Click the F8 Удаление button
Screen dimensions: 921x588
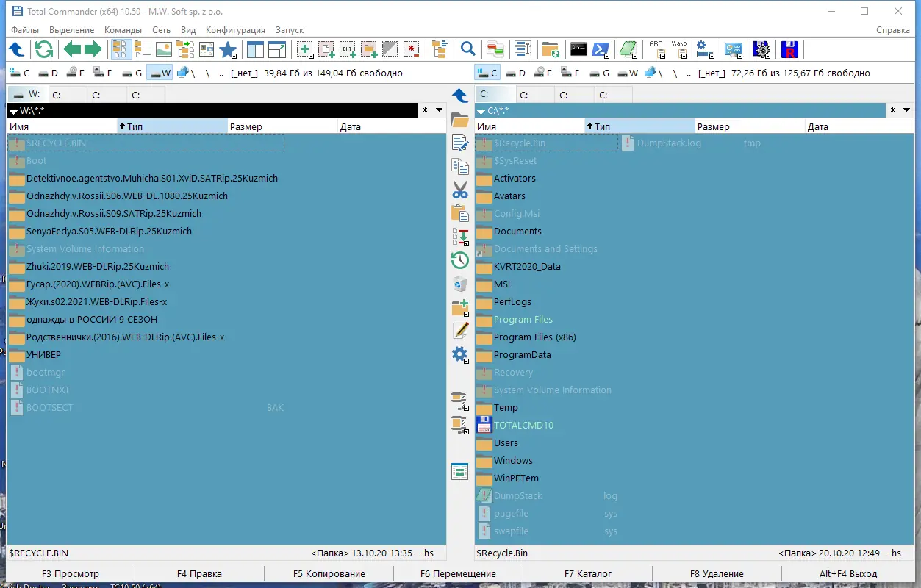pos(717,573)
